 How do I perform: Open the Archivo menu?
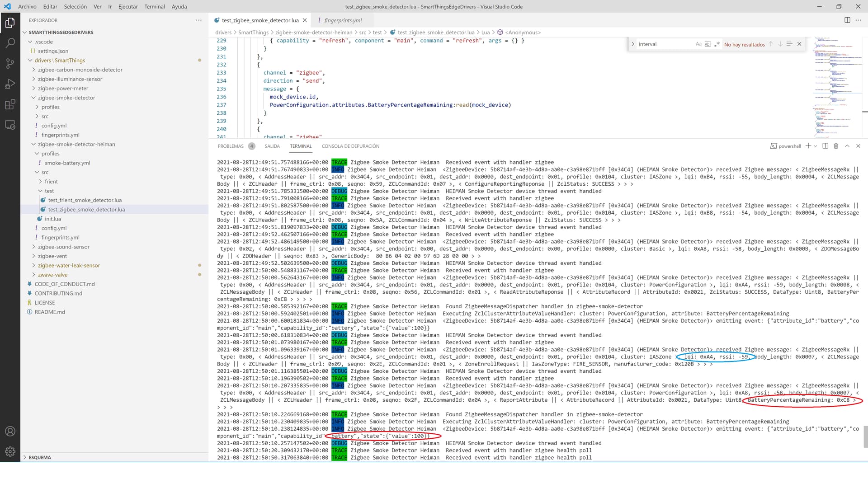(27, 6)
